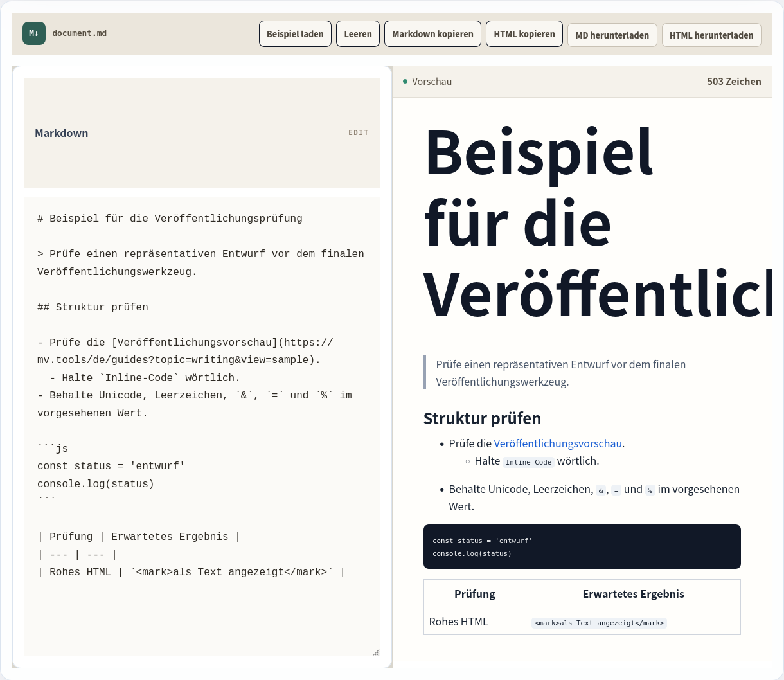Click the Inline-Code chip in preview
Viewport: 784px width, 680px height.
(x=528, y=462)
